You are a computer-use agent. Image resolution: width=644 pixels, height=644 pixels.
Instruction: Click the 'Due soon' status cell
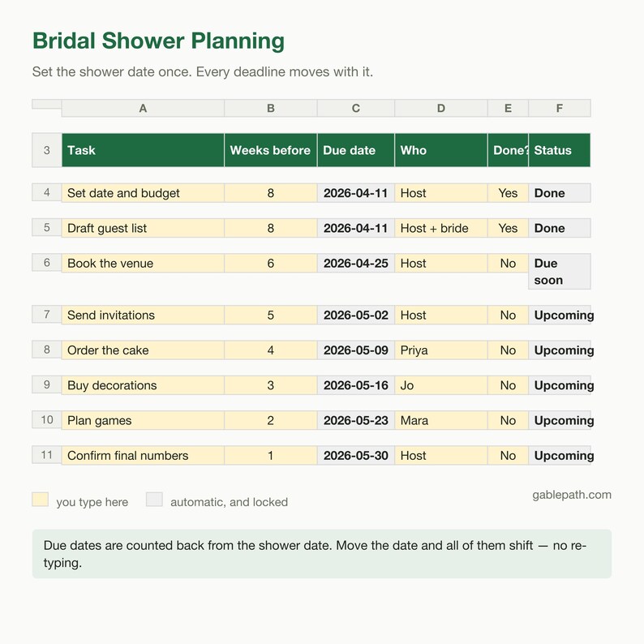[560, 272]
